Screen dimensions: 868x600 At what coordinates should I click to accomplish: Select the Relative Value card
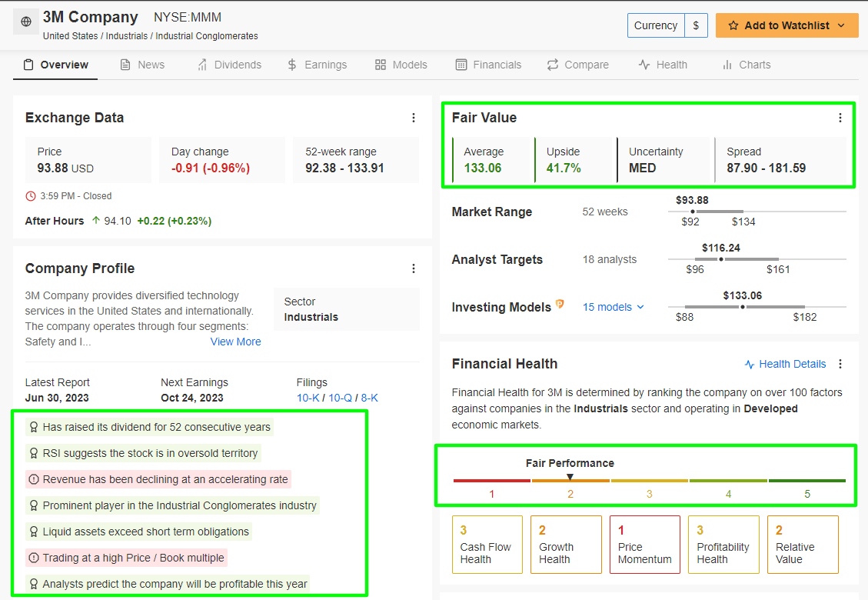coord(803,545)
